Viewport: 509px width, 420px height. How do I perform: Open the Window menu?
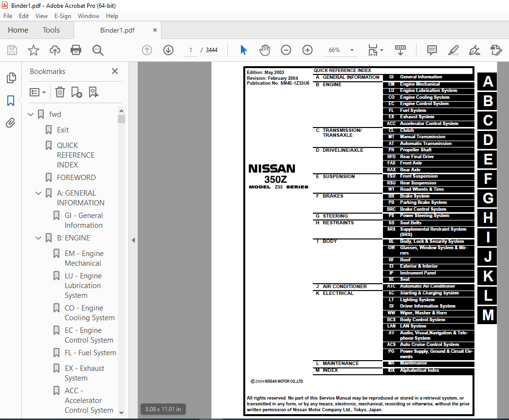88,16
